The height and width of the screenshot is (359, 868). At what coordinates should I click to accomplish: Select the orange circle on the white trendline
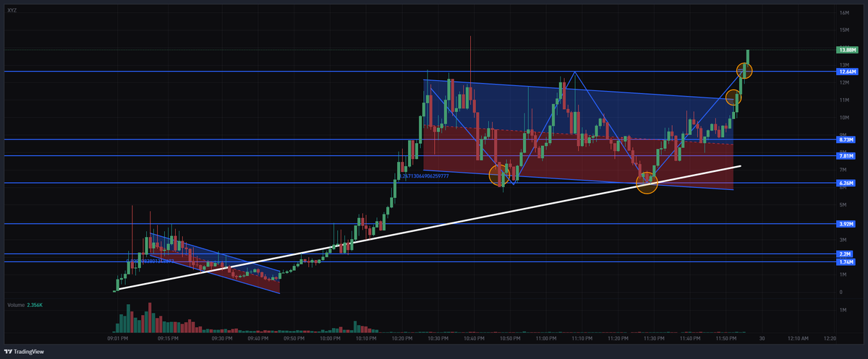click(x=647, y=183)
